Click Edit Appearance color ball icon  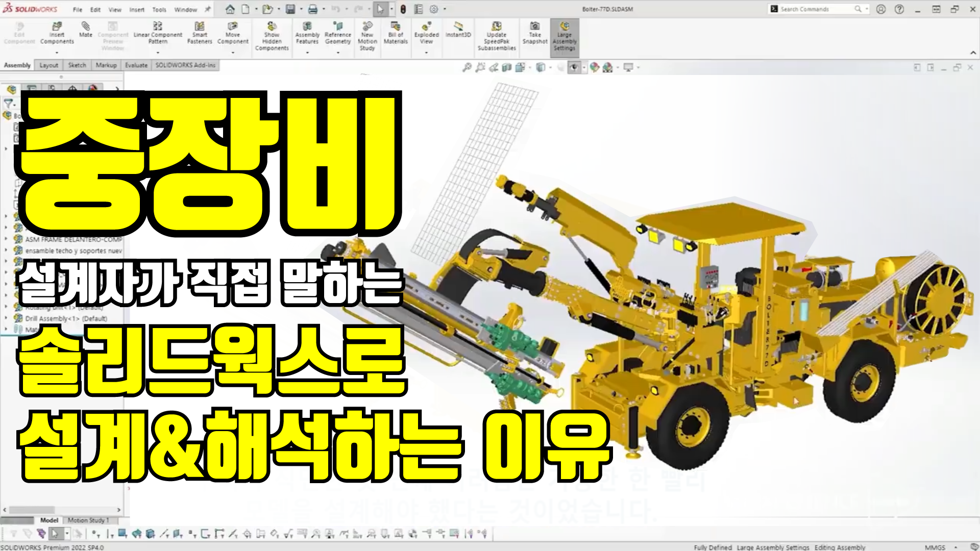(x=595, y=67)
